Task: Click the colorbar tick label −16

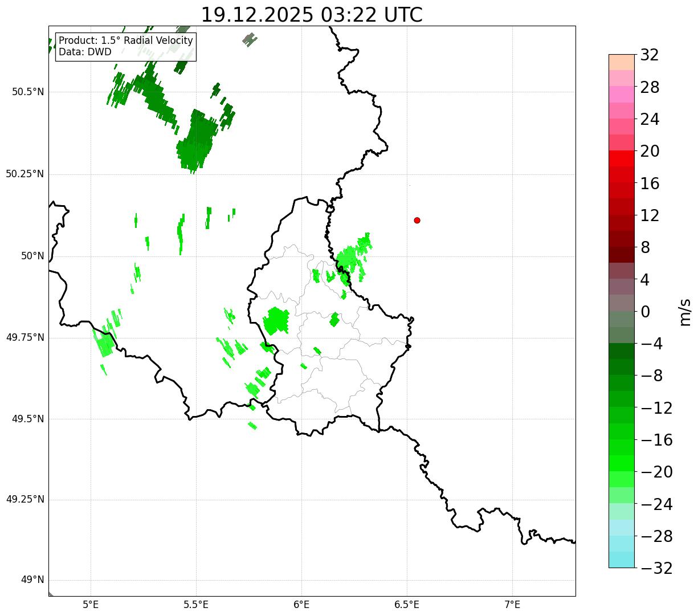Action: [656, 440]
